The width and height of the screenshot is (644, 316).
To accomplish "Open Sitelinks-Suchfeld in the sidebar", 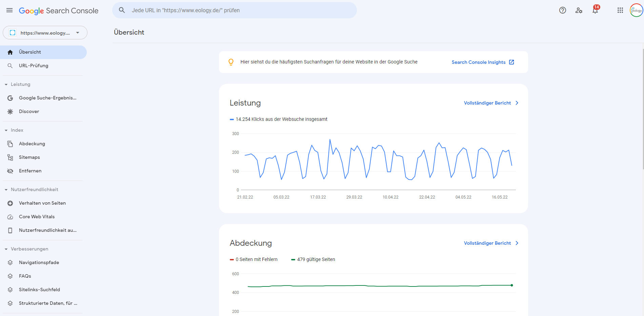I will 43,290.
